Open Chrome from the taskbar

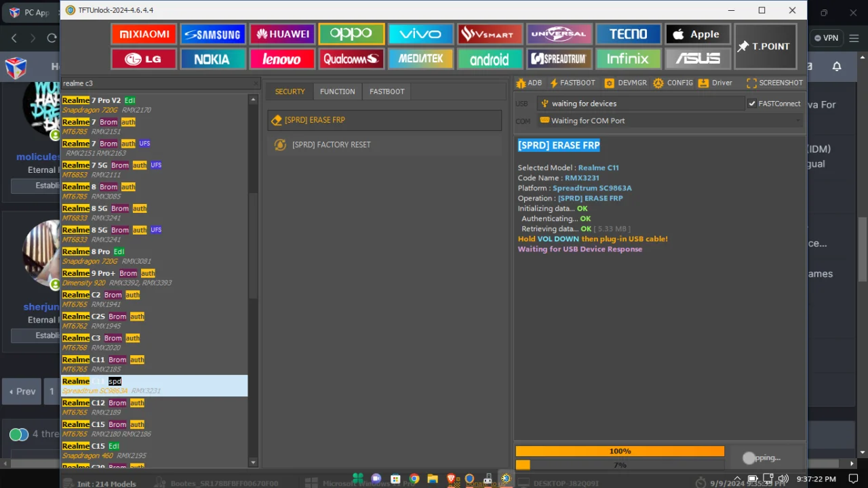(x=414, y=479)
